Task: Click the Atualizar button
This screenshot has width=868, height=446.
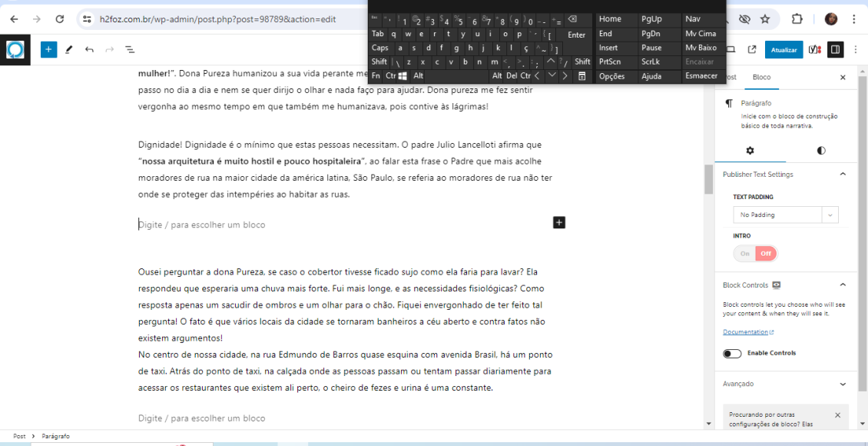Action: pos(784,49)
